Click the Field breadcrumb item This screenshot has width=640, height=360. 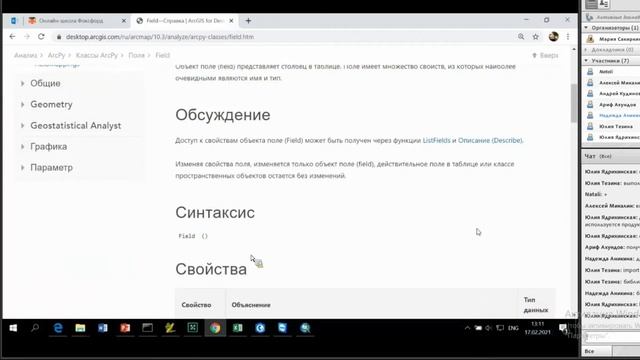pos(162,55)
